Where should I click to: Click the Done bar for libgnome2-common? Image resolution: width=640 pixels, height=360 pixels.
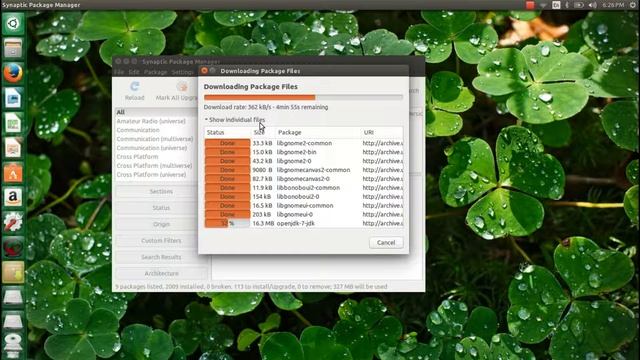coord(227,143)
